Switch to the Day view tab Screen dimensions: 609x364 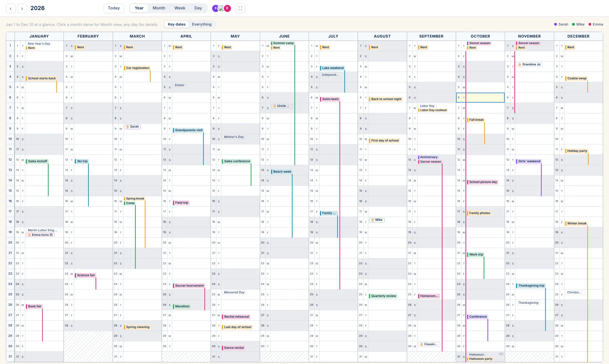[198, 8]
